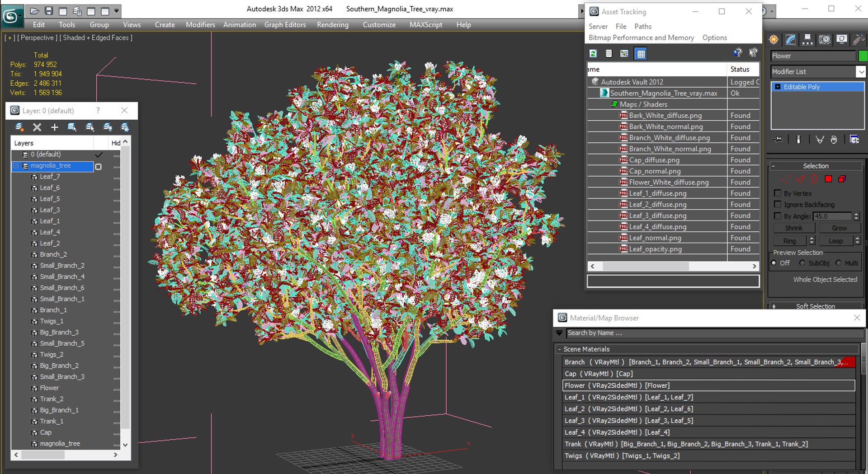
Task: Open the Hierarchy command panel tab
Action: (807, 40)
